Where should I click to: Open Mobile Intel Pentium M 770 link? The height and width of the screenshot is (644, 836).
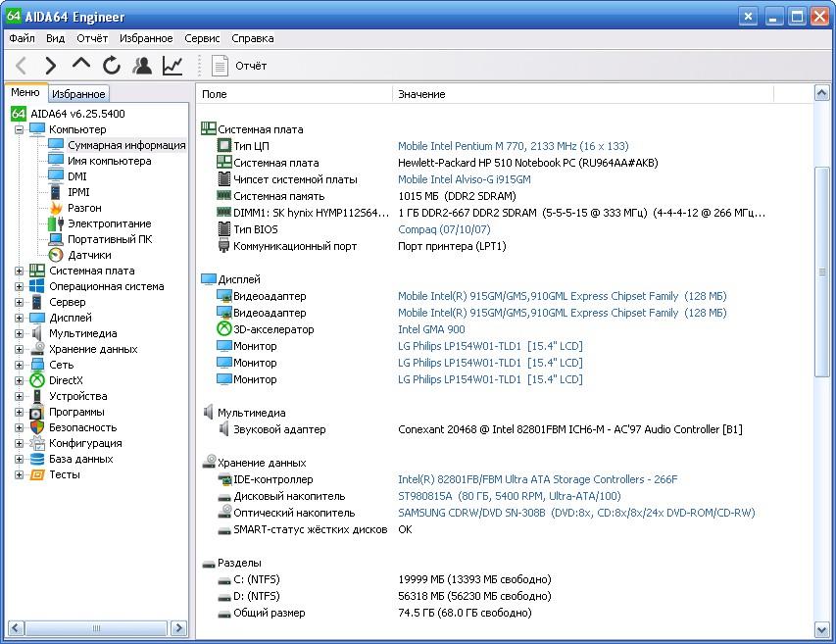coord(513,146)
